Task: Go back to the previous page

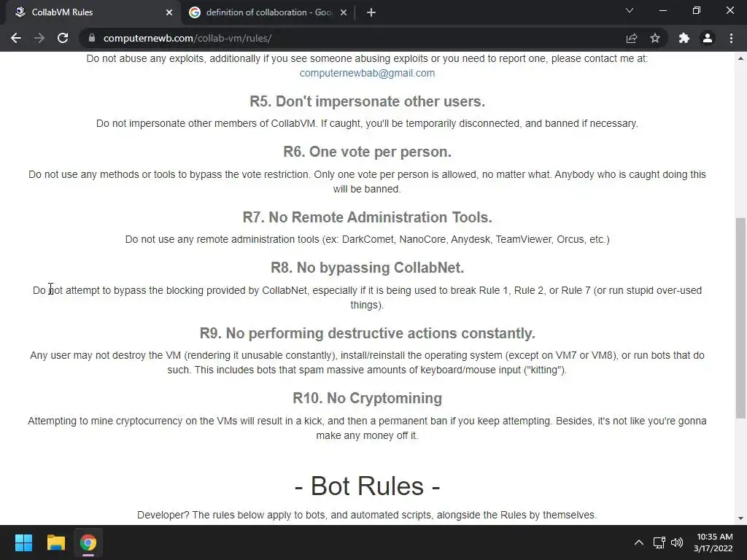Action: click(16, 38)
